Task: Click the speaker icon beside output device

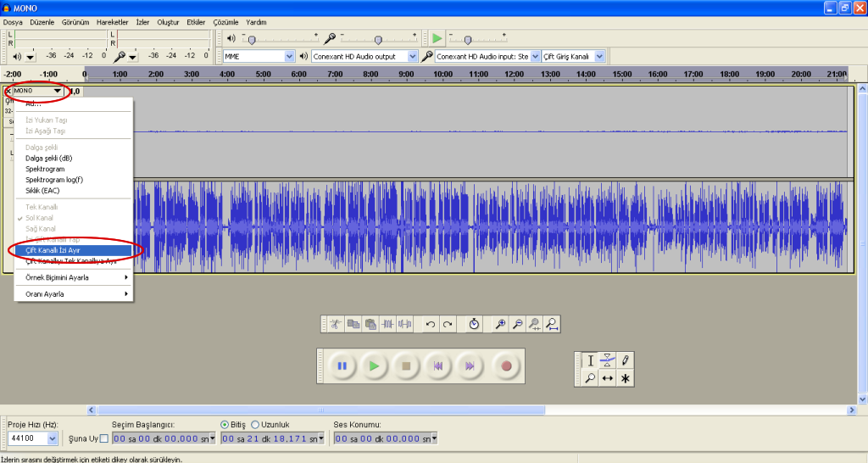Action: pos(303,56)
